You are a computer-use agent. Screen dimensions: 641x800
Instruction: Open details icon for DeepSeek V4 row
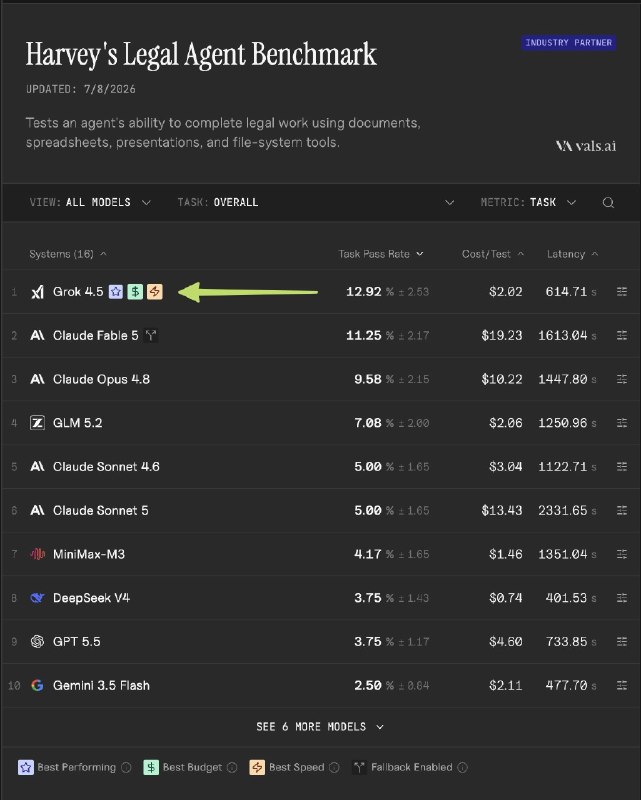click(x=622, y=598)
